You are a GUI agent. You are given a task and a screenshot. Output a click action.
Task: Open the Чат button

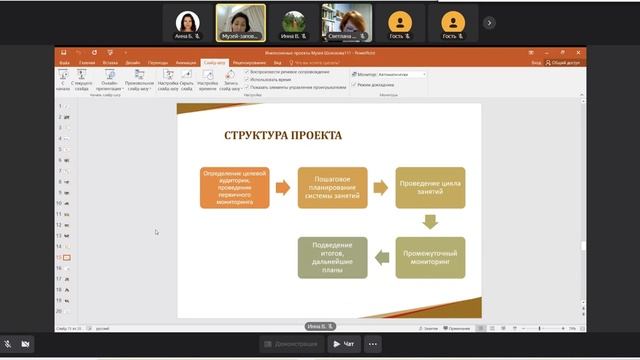tap(344, 344)
